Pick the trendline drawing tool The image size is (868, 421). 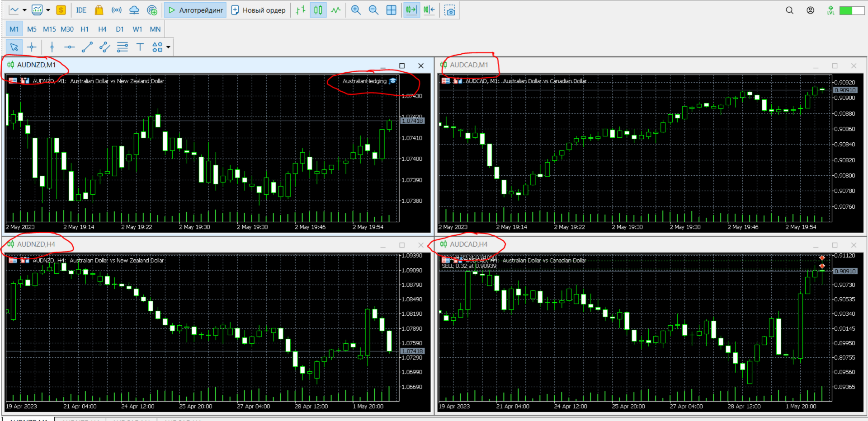click(87, 47)
